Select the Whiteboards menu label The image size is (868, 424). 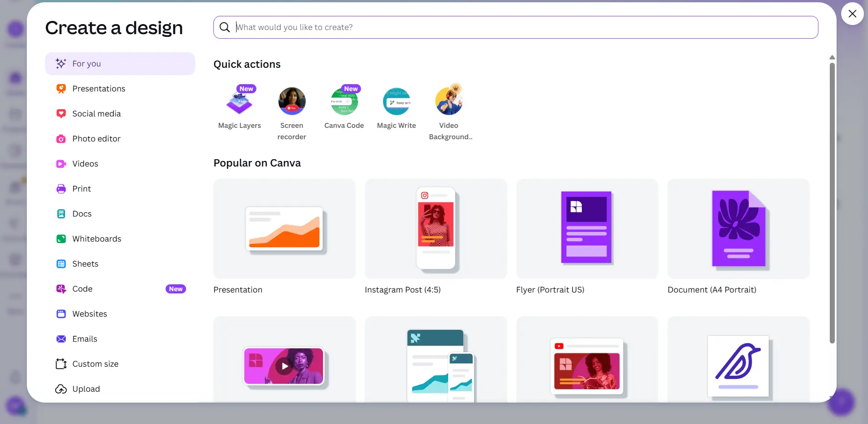97,239
